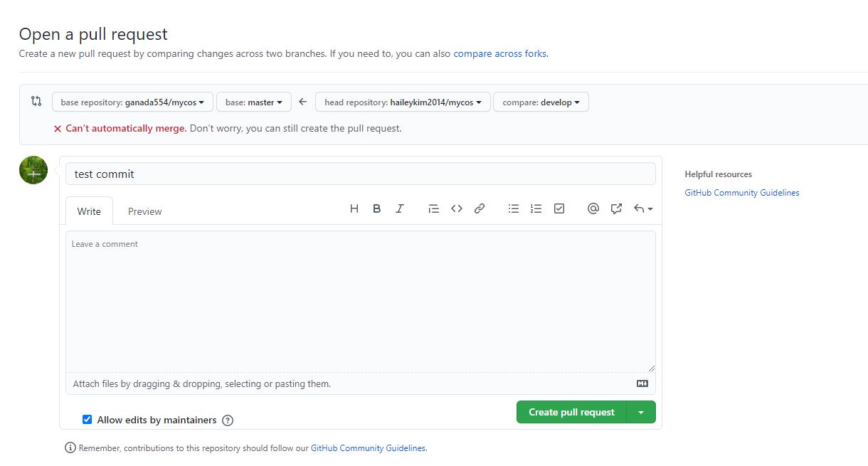Insert heading with the H icon
Image resolution: width=868 pixels, height=466 pixels.
pyautogui.click(x=354, y=208)
